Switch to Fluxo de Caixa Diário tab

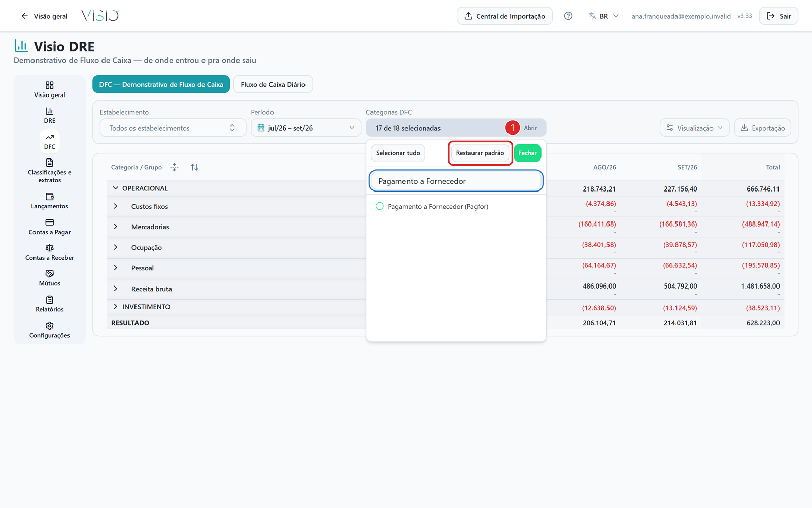273,84
